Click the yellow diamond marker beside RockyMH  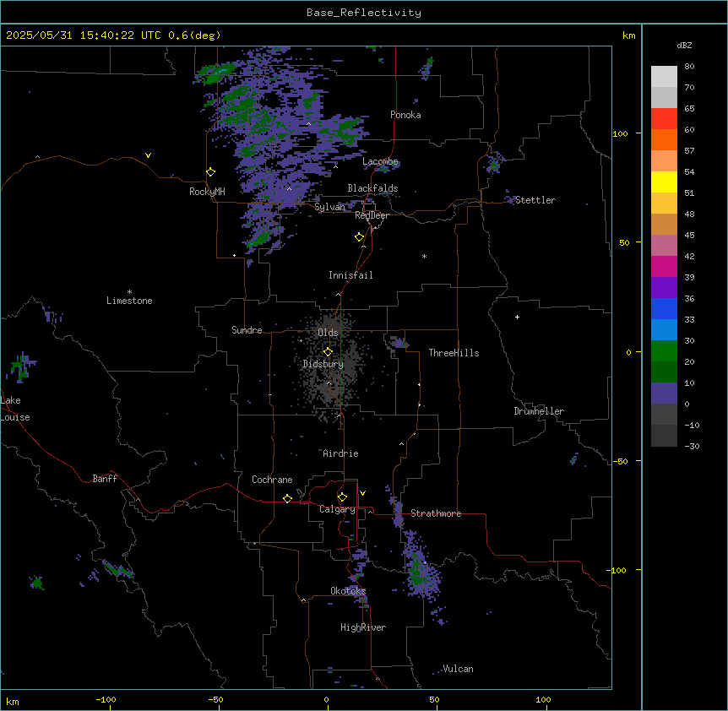click(211, 172)
